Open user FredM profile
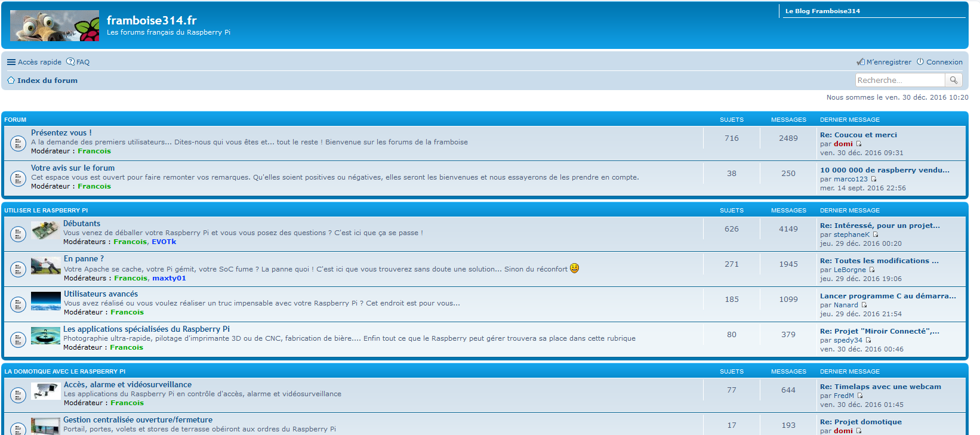This screenshot has width=980, height=435. [x=844, y=396]
